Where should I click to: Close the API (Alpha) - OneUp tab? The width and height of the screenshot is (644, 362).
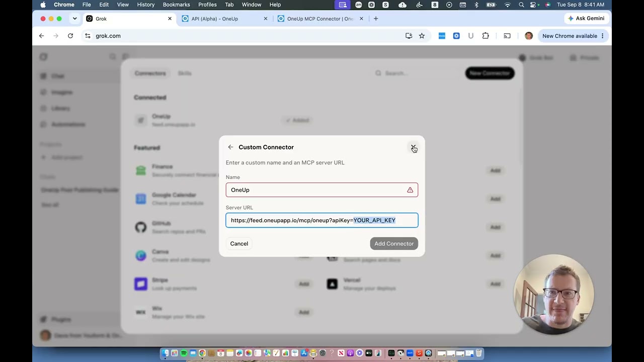click(266, 19)
